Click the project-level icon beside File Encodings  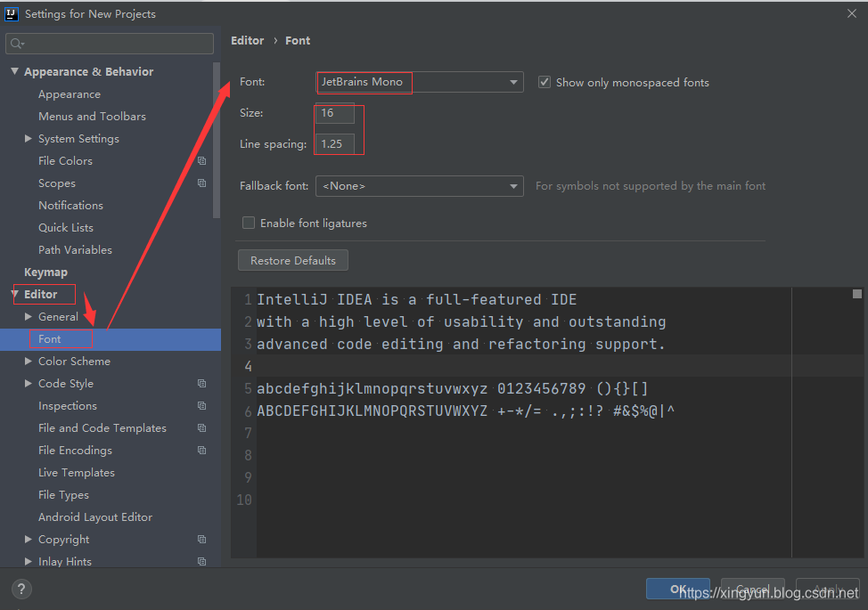(201, 451)
